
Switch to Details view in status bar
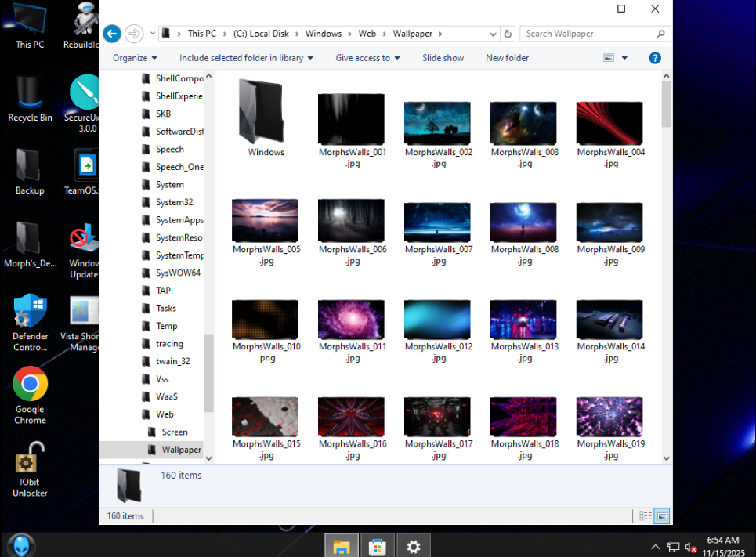coord(645,516)
